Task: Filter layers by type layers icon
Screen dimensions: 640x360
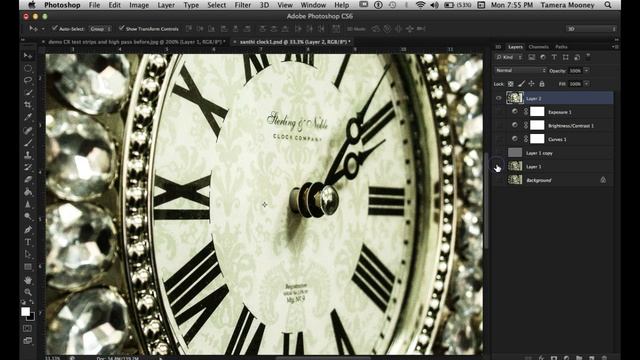Action: coord(554,58)
